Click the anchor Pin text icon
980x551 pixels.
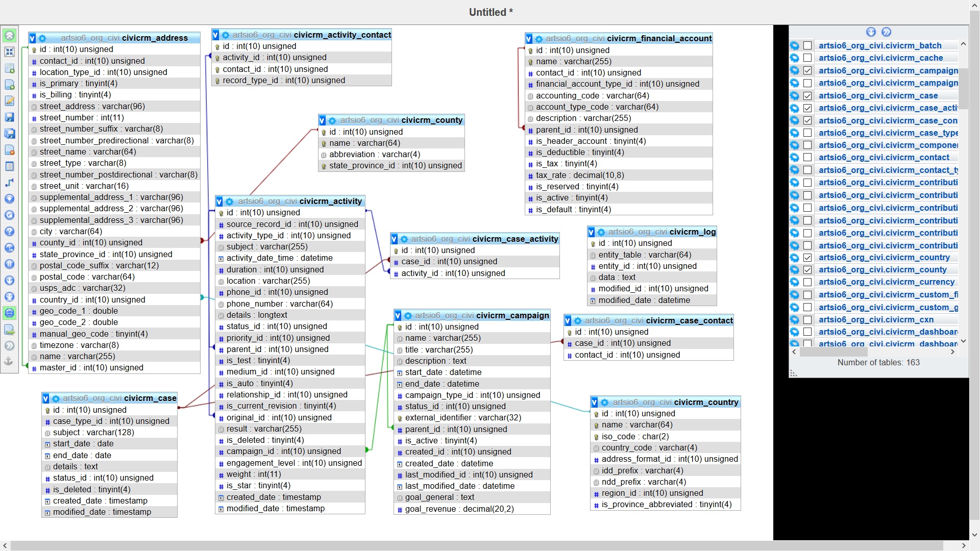[9, 361]
